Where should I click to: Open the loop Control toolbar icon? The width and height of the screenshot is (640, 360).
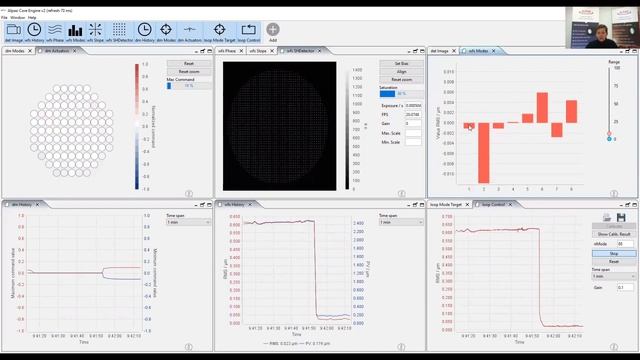tap(249, 33)
